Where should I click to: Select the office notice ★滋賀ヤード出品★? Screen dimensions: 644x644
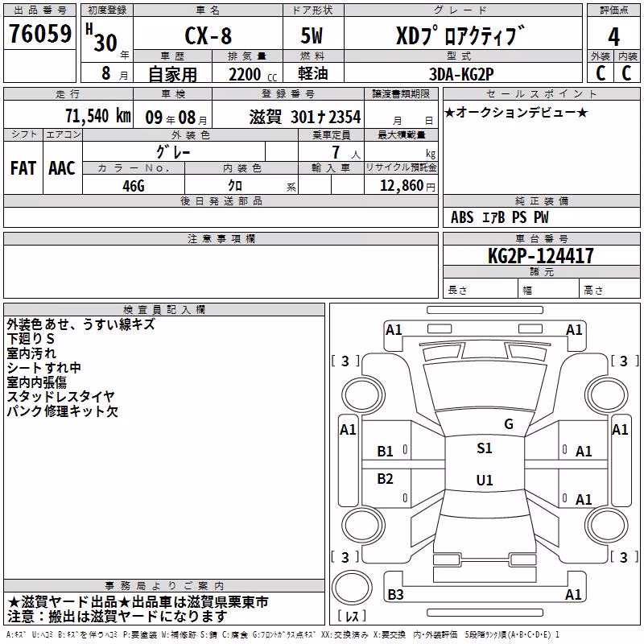pos(69,602)
